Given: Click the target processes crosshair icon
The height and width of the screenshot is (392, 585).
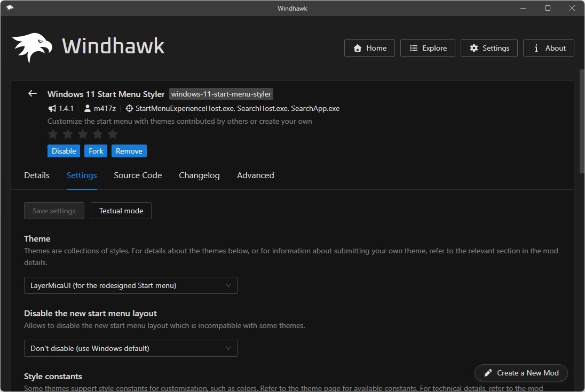Looking at the screenshot, I should (129, 108).
